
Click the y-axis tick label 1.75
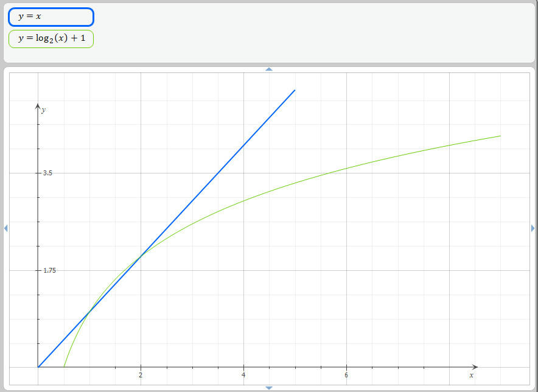point(49,270)
